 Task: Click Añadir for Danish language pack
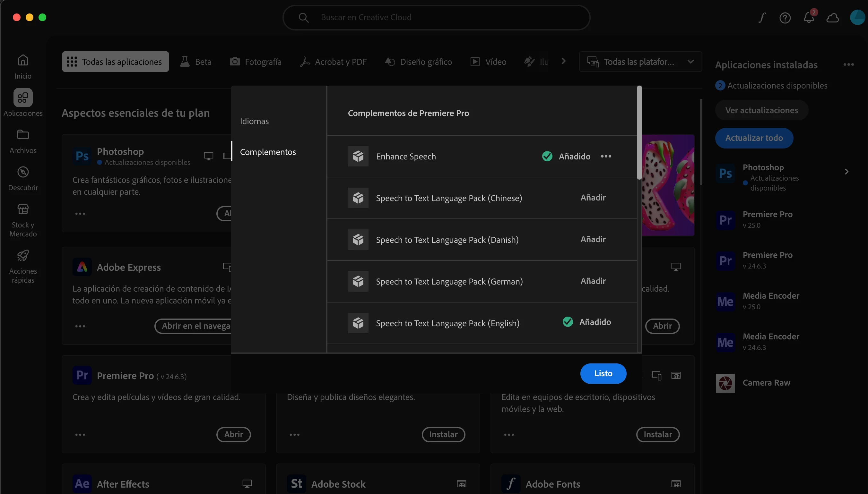(x=593, y=239)
